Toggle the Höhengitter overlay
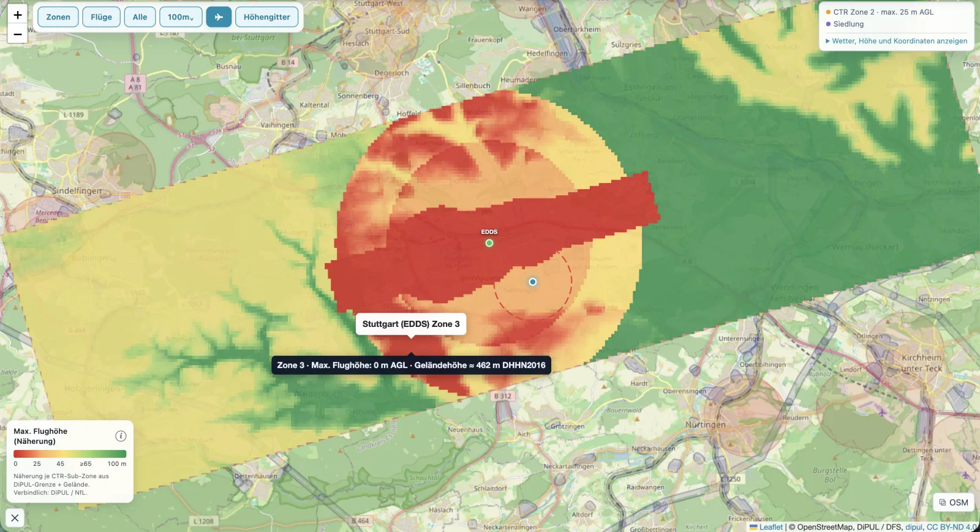The height and width of the screenshot is (532, 980). (267, 17)
